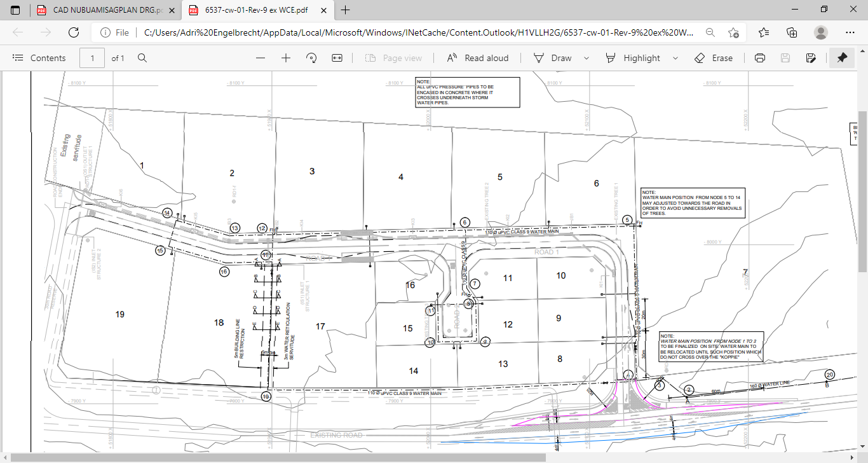Click the page number input field
The image size is (868, 463).
pos(92,58)
